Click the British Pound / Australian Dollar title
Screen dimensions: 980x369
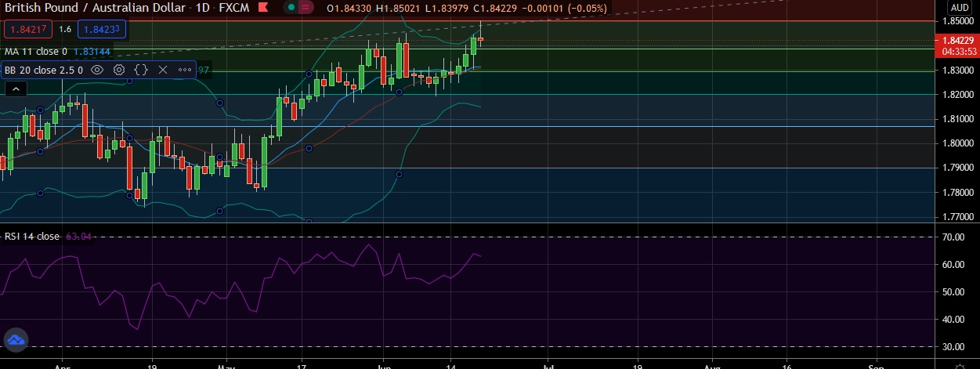pos(96,8)
